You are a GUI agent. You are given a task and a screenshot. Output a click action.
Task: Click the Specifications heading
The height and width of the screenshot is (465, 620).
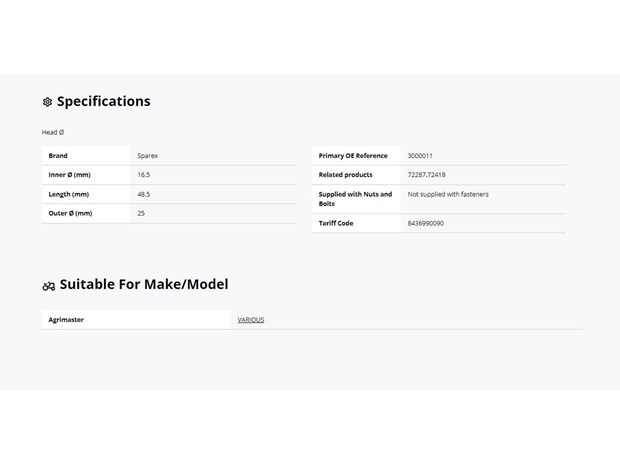[x=104, y=101]
